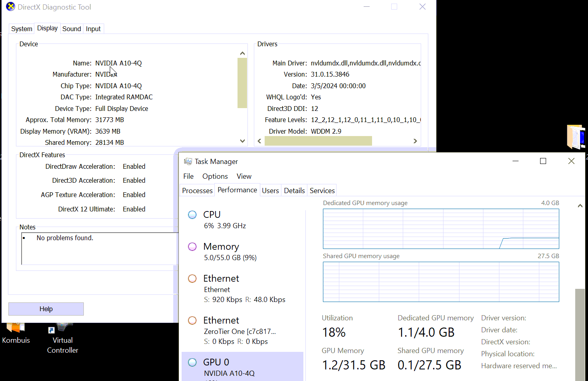Screen dimensions: 588x381
Task: Open the File menu in Task Manager
Action: [188, 176]
